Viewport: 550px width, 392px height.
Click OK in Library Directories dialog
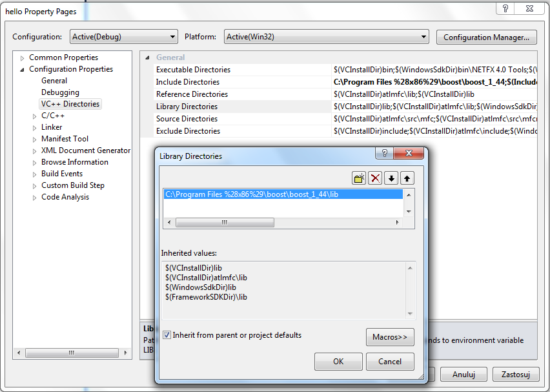(338, 362)
